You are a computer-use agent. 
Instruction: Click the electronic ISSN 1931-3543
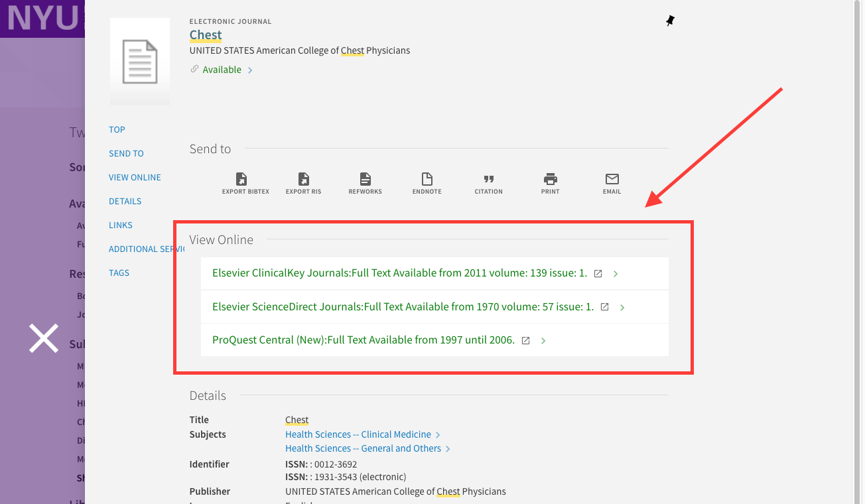pyautogui.click(x=336, y=477)
